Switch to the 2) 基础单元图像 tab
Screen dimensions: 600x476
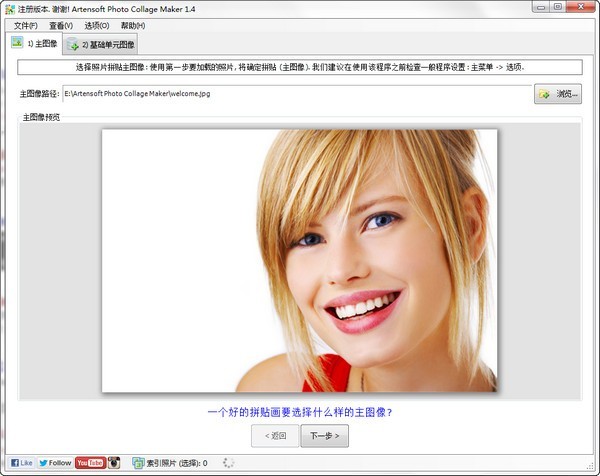coord(101,45)
